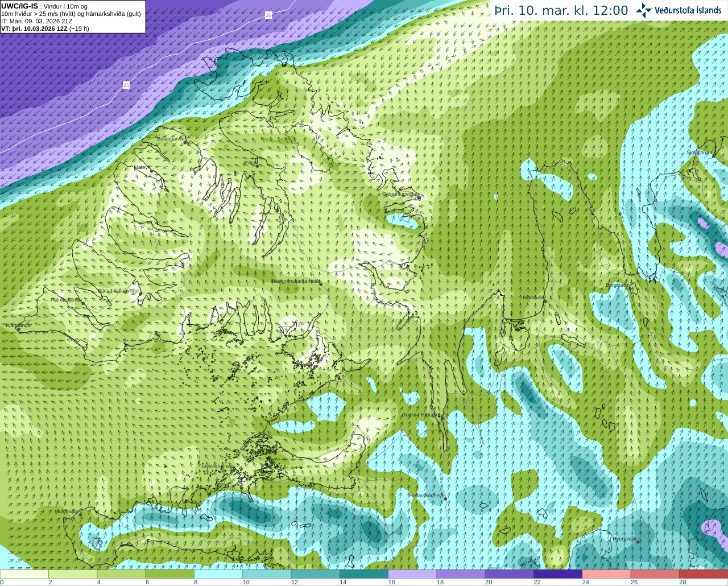
Task: Click the Steingrímsfjarðarheiði station label
Action: 295,281
